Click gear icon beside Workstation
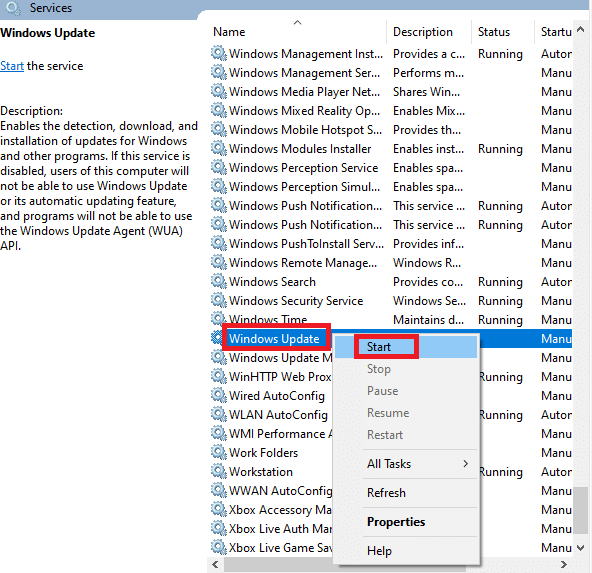Viewport: 592px width, 573px height. [x=219, y=471]
